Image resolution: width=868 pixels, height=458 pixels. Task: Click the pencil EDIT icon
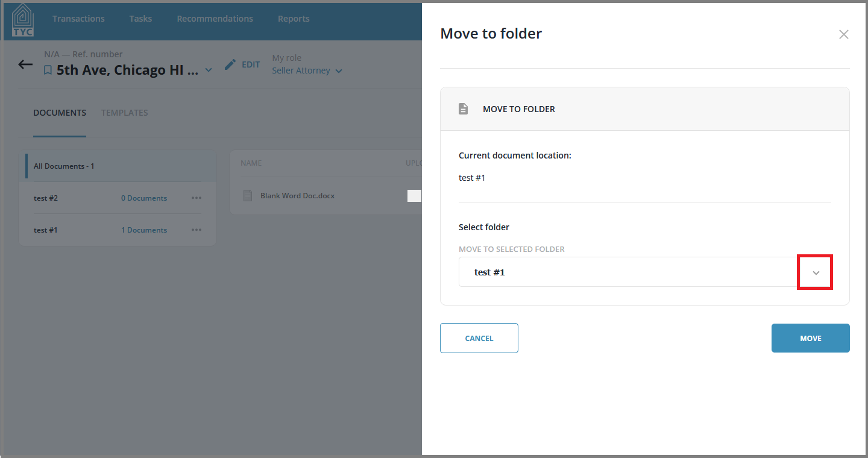pyautogui.click(x=230, y=64)
